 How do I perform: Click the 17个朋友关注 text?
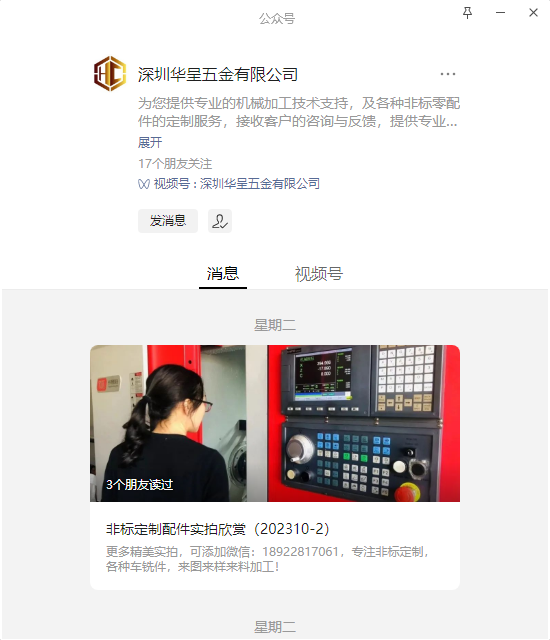[x=175, y=164]
